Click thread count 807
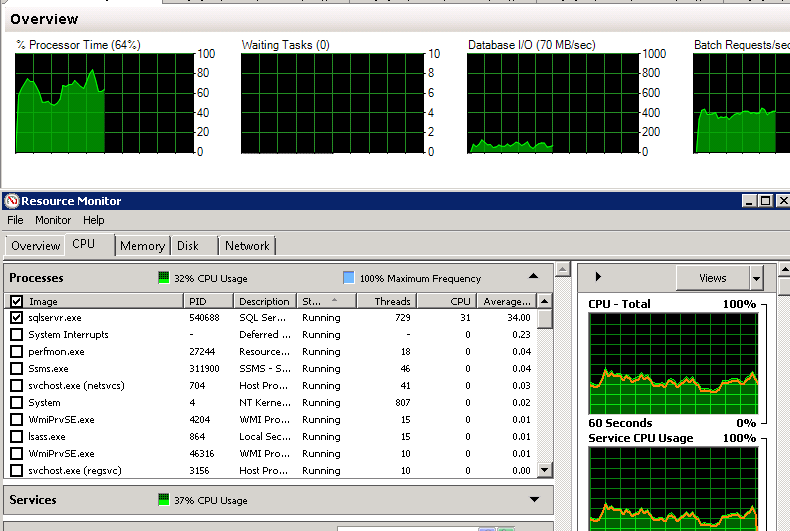790x531 pixels. coord(403,403)
